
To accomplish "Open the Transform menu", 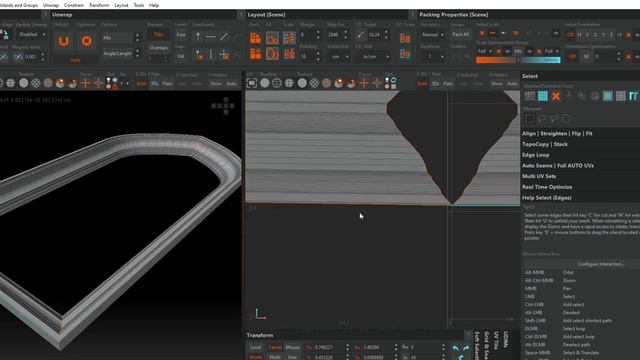I will point(99,5).
